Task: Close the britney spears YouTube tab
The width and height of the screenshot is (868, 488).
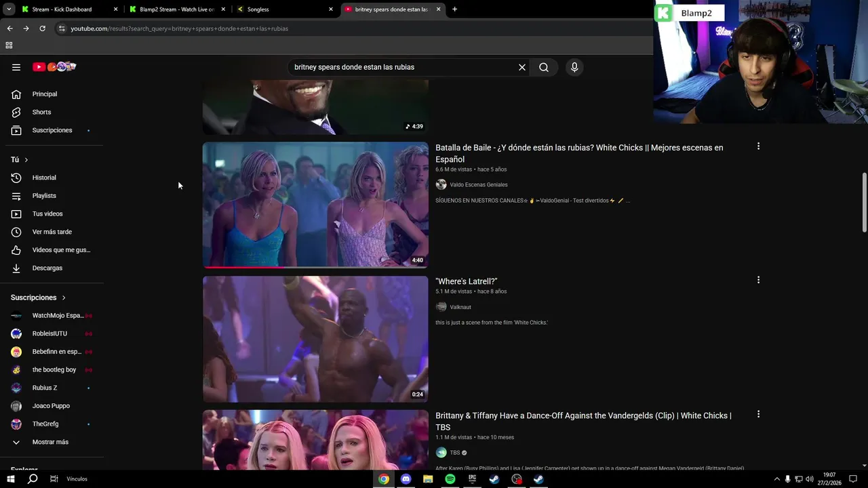Action: [438, 9]
